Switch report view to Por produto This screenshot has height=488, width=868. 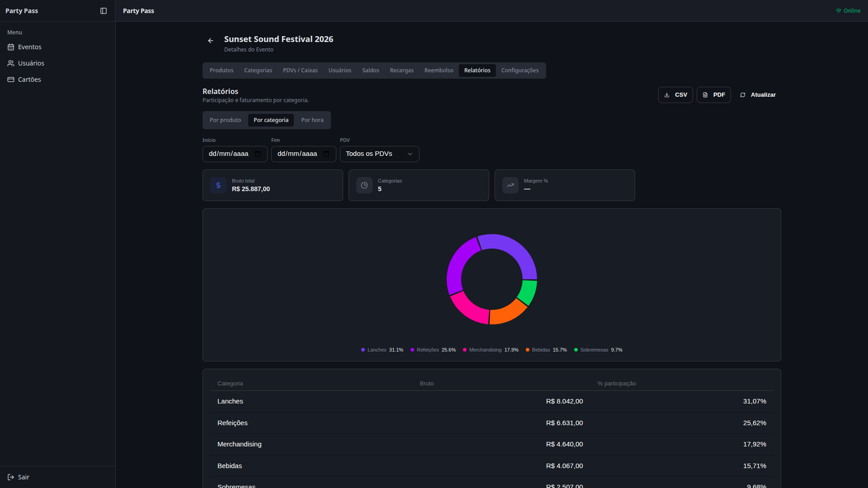(x=225, y=120)
